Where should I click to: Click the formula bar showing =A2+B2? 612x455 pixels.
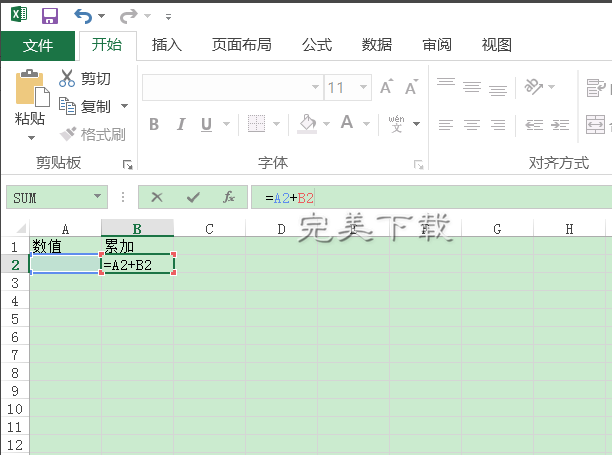tap(431, 198)
